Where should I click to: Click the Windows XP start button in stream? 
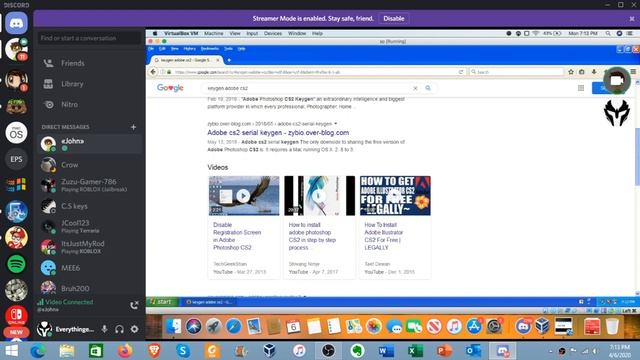tap(162, 302)
